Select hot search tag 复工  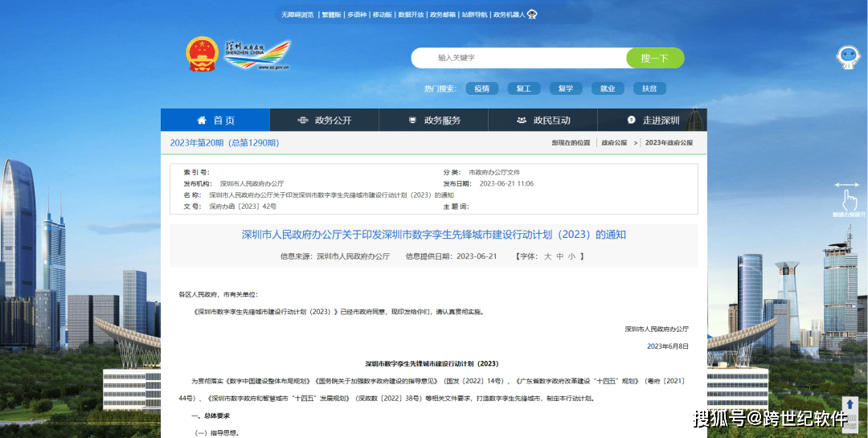click(x=524, y=88)
